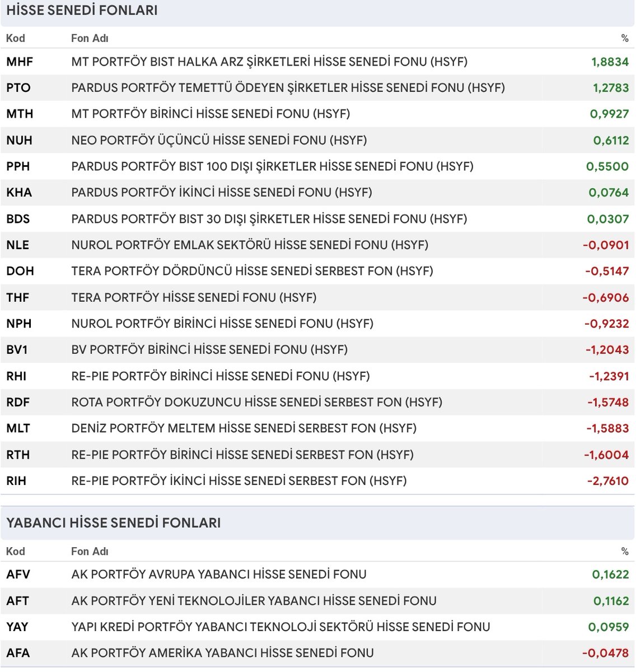
Task: Click the MTH fund code
Action: point(20,114)
